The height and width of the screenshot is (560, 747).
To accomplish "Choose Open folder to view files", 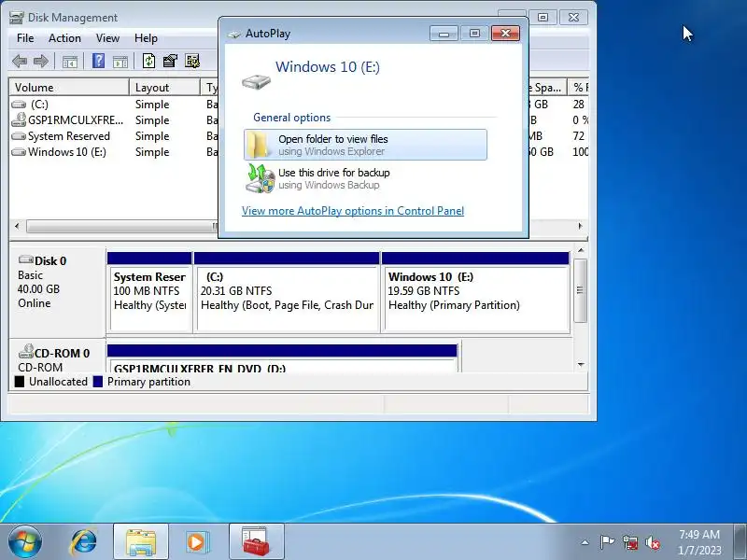I will 365,145.
